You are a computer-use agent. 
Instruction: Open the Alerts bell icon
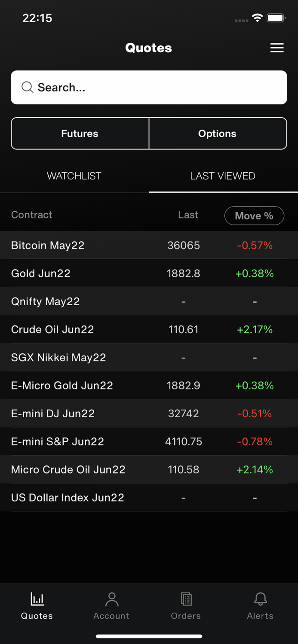260,598
